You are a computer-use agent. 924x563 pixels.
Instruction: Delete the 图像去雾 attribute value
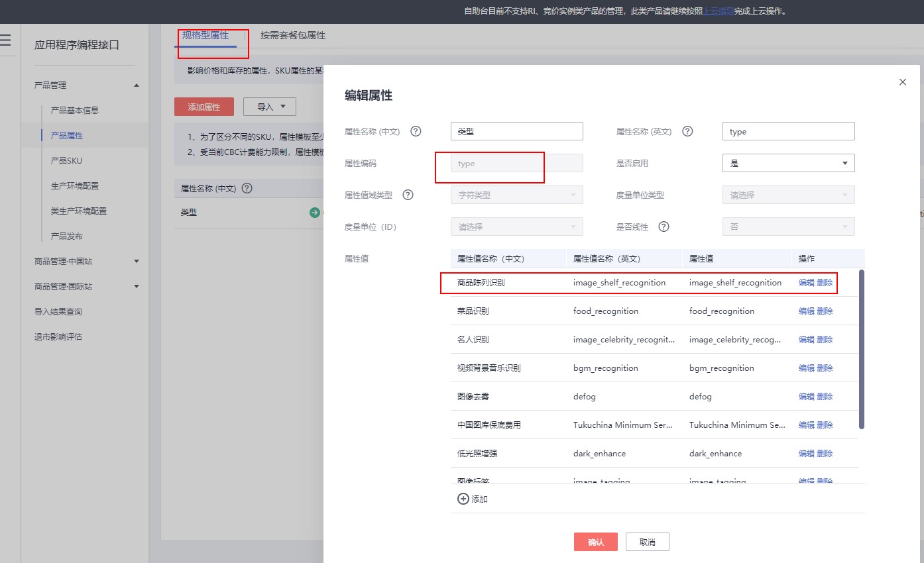tap(825, 396)
